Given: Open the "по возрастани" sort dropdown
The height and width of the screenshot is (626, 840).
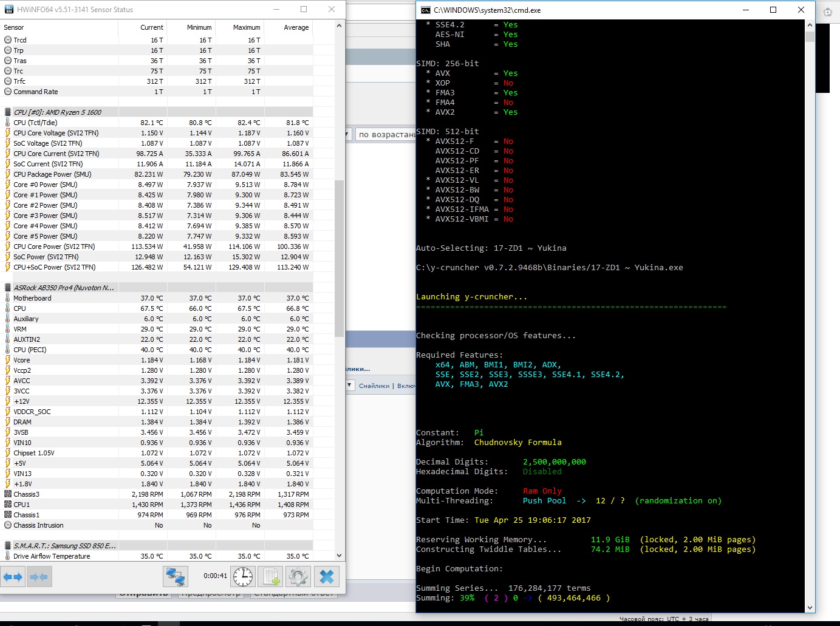Looking at the screenshot, I should pos(386,134).
